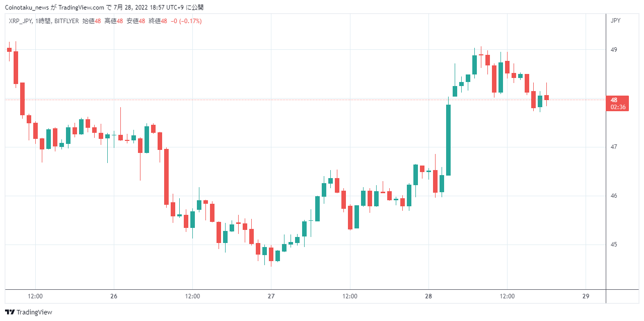Click the tall green candle right after date 28

tap(448, 139)
